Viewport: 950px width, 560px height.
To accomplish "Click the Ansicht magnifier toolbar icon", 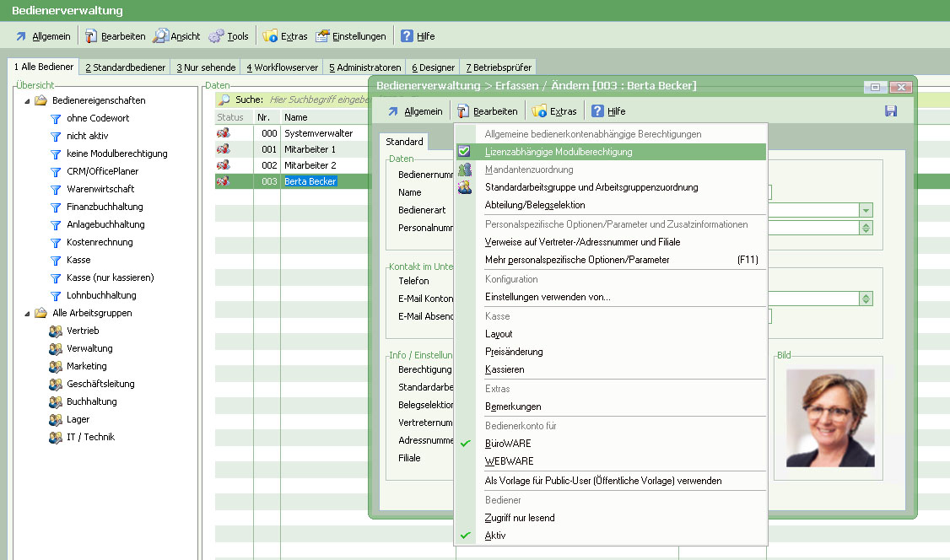I will 161,36.
